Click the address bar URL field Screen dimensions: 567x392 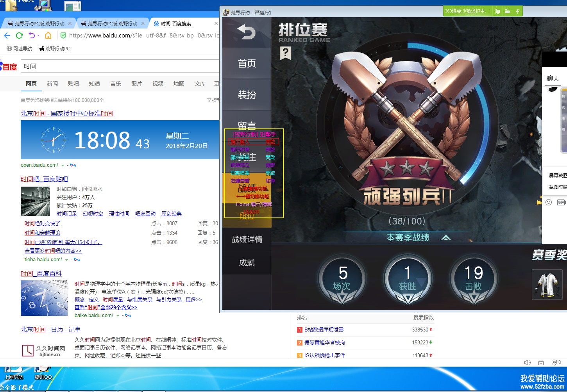(144, 36)
